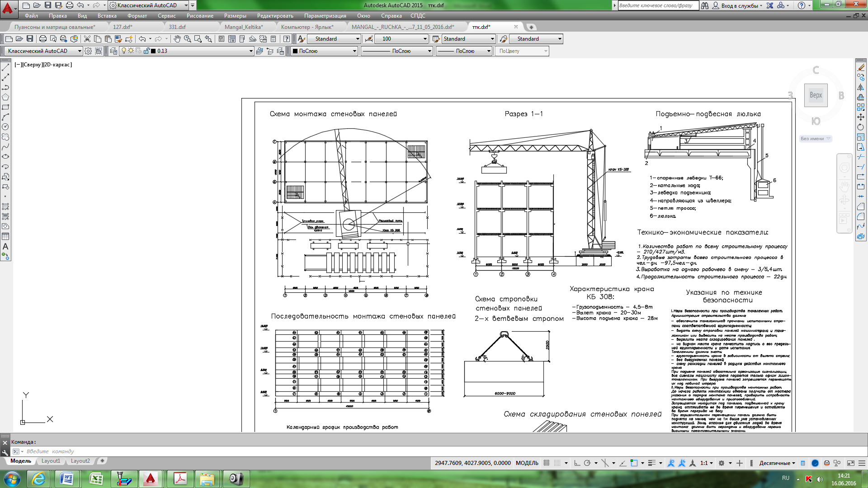868x488 pixels.
Task: Select the Rotate tool
Action: [861, 127]
